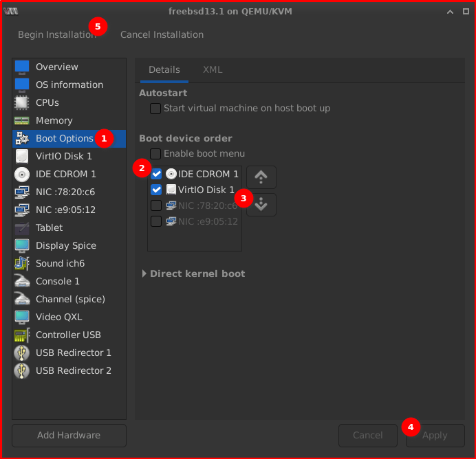Uncheck VirtIO Disk 1 boot device

pos(156,190)
